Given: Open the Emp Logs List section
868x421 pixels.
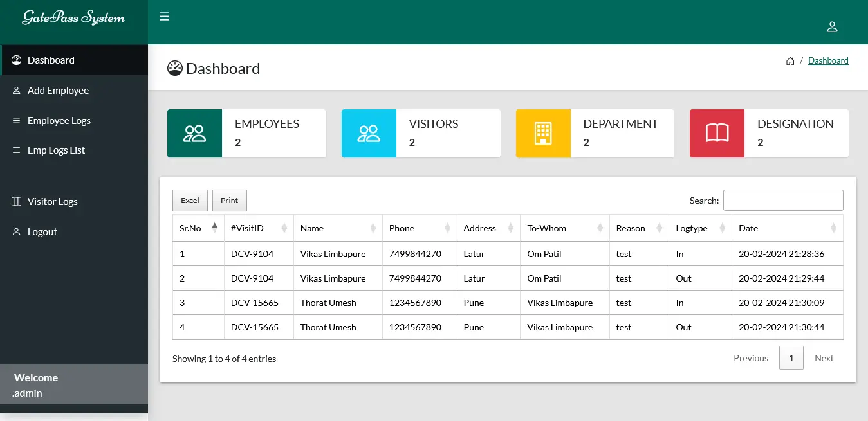Looking at the screenshot, I should tap(56, 150).
